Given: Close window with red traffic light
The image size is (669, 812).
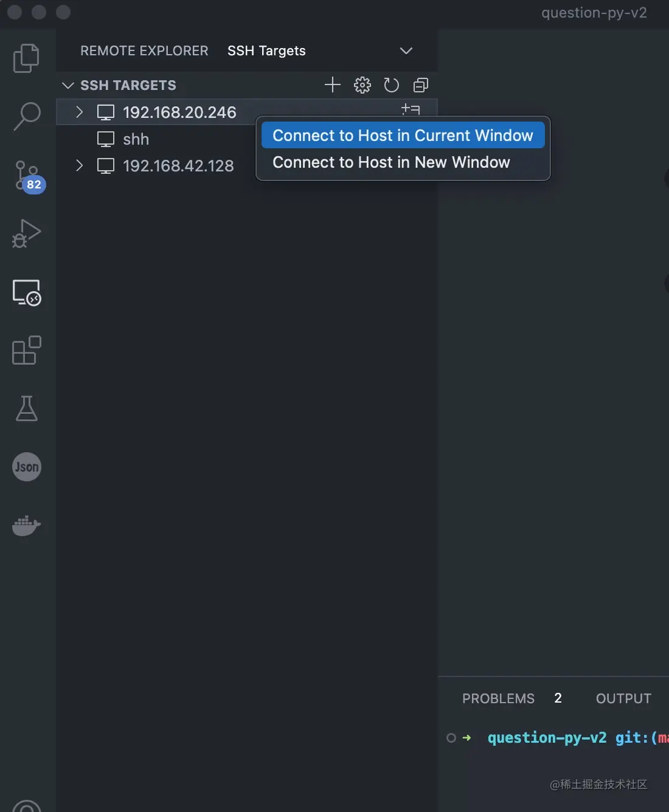Looking at the screenshot, I should click(x=15, y=12).
